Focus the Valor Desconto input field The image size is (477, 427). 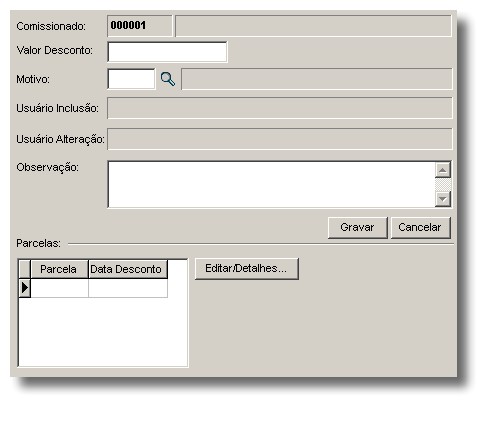pyautogui.click(x=167, y=52)
